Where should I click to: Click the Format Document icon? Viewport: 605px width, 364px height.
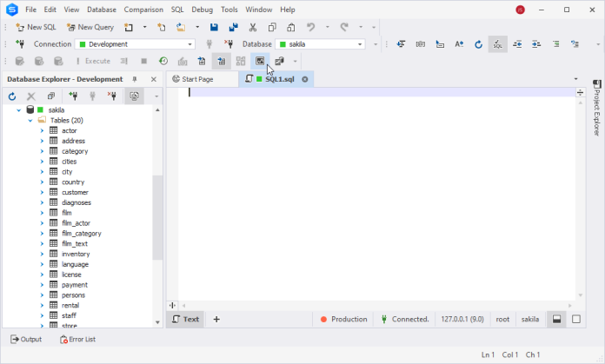(402, 44)
